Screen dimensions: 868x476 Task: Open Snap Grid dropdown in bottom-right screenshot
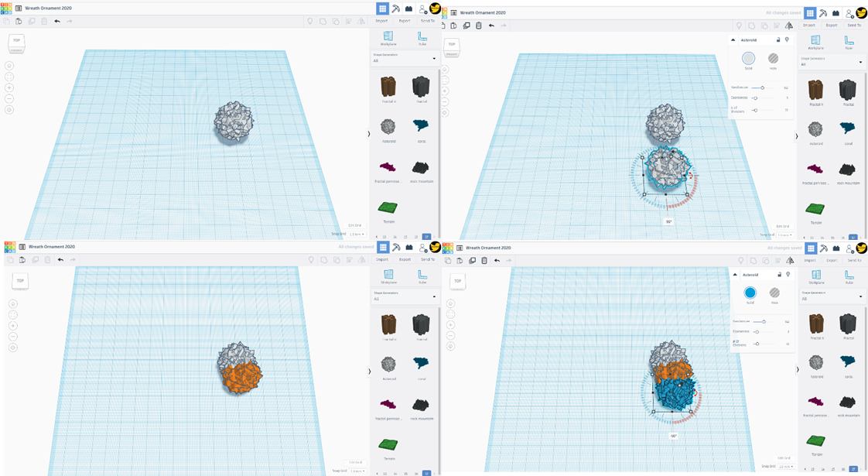pos(787,467)
